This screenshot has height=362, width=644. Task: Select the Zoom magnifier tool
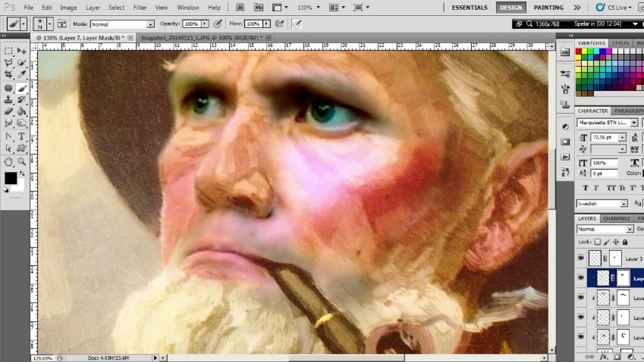22,162
